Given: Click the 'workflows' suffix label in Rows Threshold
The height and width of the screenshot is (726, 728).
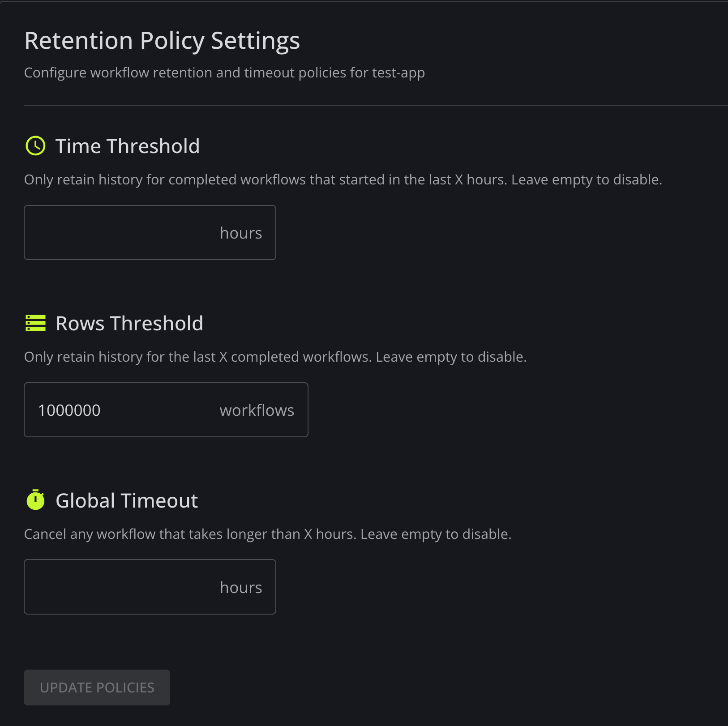Looking at the screenshot, I should [257, 410].
